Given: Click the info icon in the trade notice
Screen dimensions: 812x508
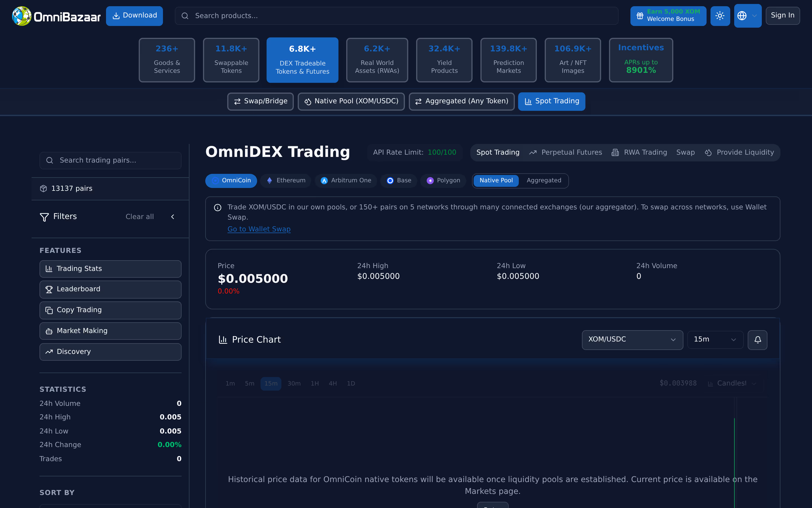Looking at the screenshot, I should [x=218, y=208].
